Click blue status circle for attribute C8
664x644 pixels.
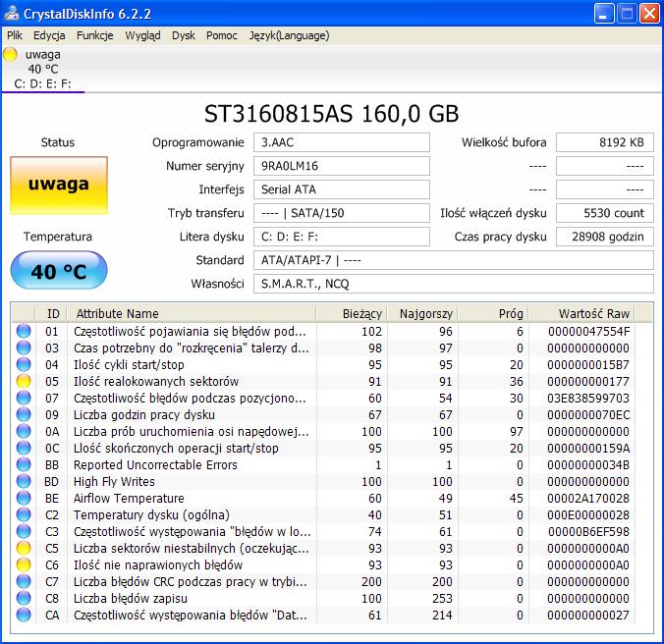pyautogui.click(x=24, y=598)
